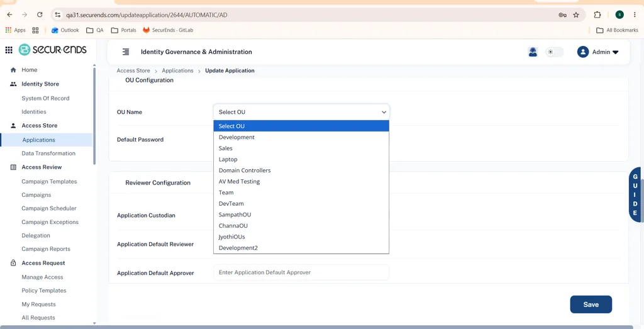The height and width of the screenshot is (329, 644).
Task: Open tab groups grid icon in bookmarks bar
Action: (35, 30)
